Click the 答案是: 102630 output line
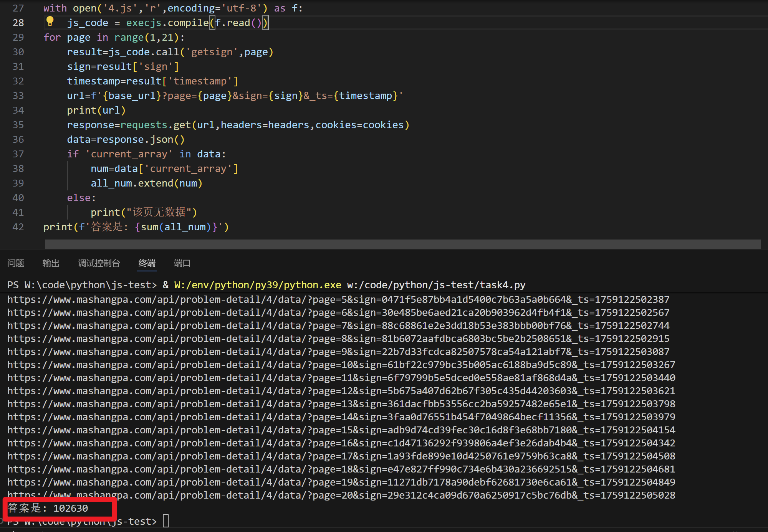The height and width of the screenshot is (532, 768). pos(48,508)
